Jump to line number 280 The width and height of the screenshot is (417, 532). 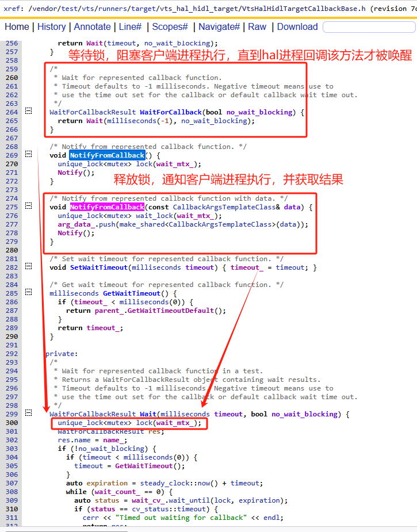coord(12,250)
